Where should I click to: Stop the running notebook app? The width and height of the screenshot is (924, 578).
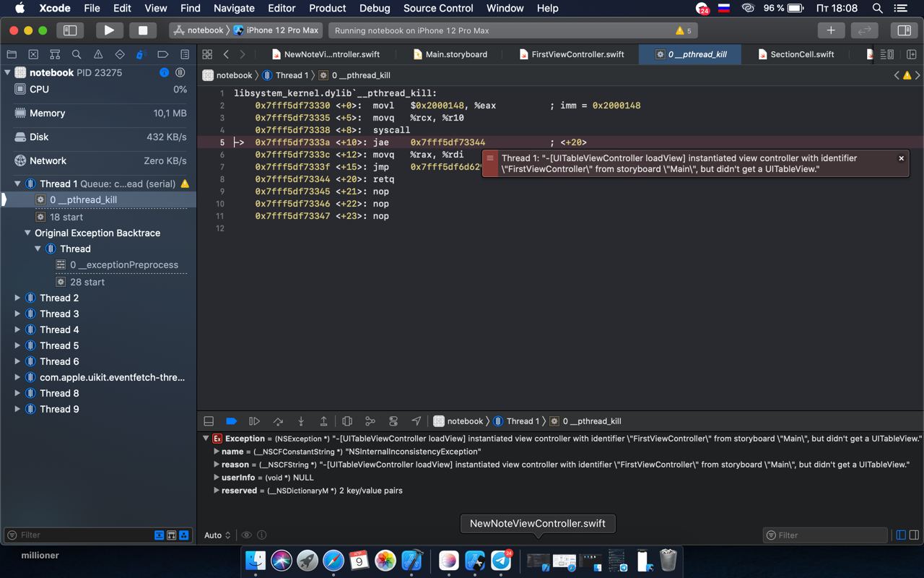(x=143, y=30)
